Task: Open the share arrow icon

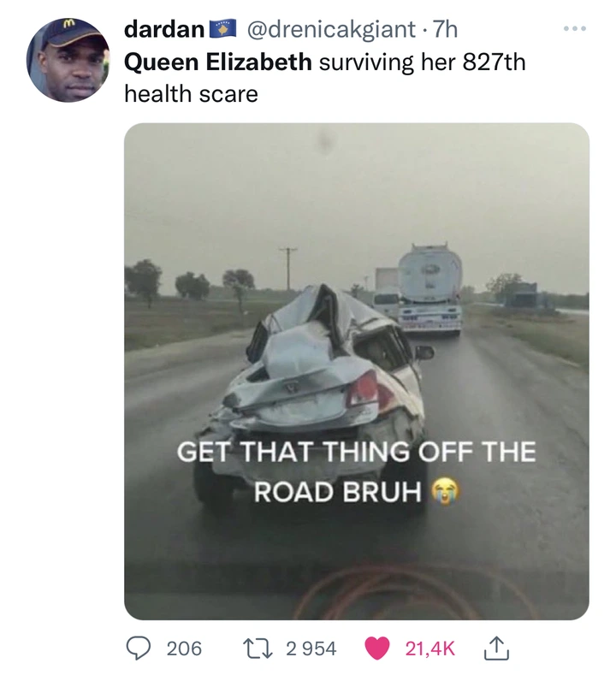Action: tap(496, 648)
